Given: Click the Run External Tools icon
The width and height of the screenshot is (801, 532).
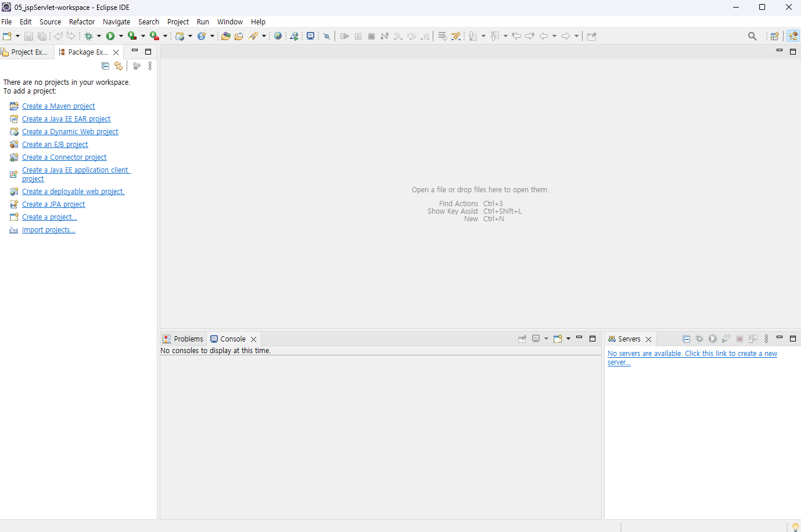Looking at the screenshot, I should (x=154, y=36).
